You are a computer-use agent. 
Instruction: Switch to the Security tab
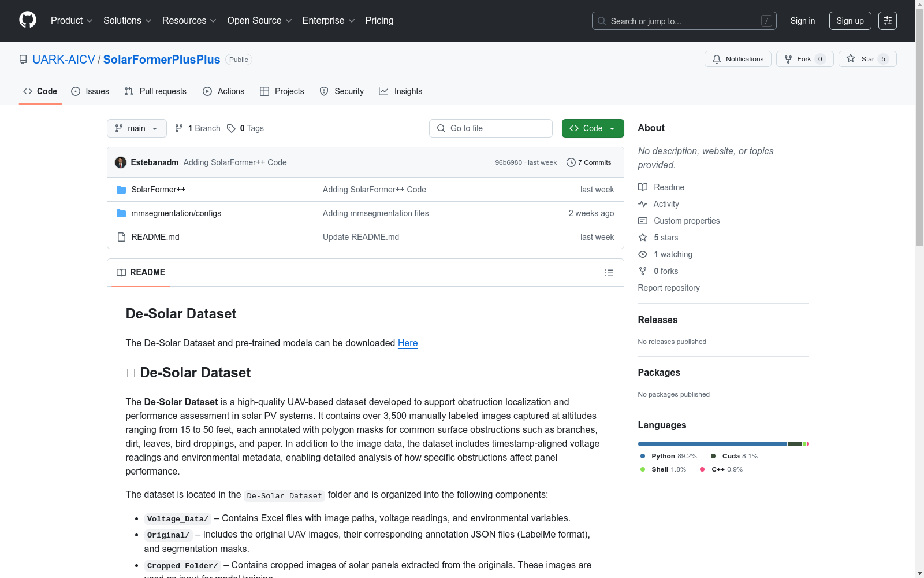[x=342, y=91]
